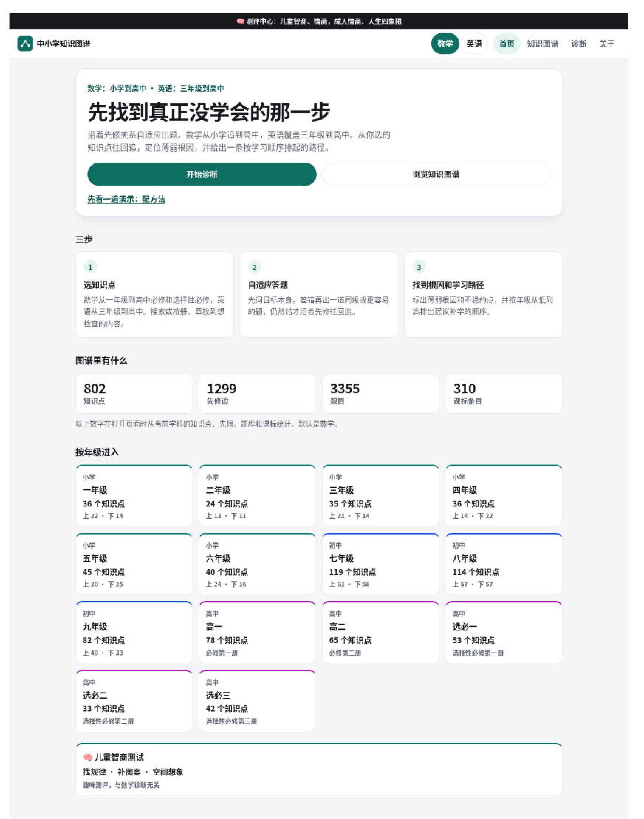Image resolution: width=644 pixels, height=819 pixels.
Task: Open the 选必二 card
Action: tap(134, 700)
